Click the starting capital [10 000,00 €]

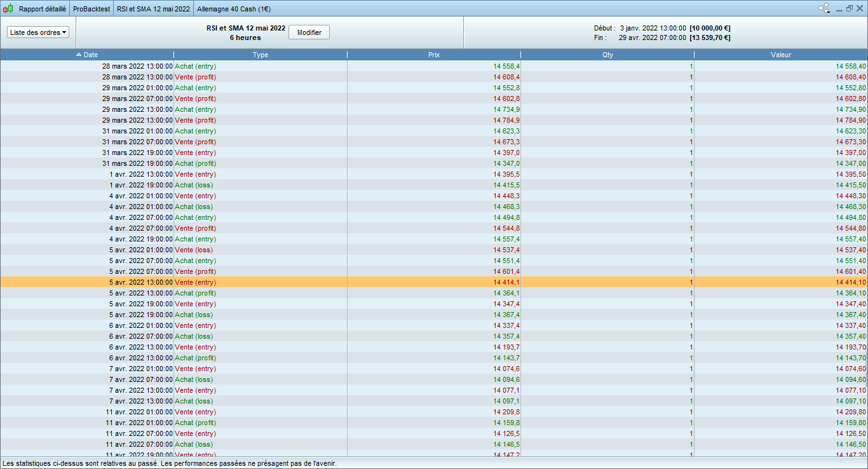tap(710, 28)
